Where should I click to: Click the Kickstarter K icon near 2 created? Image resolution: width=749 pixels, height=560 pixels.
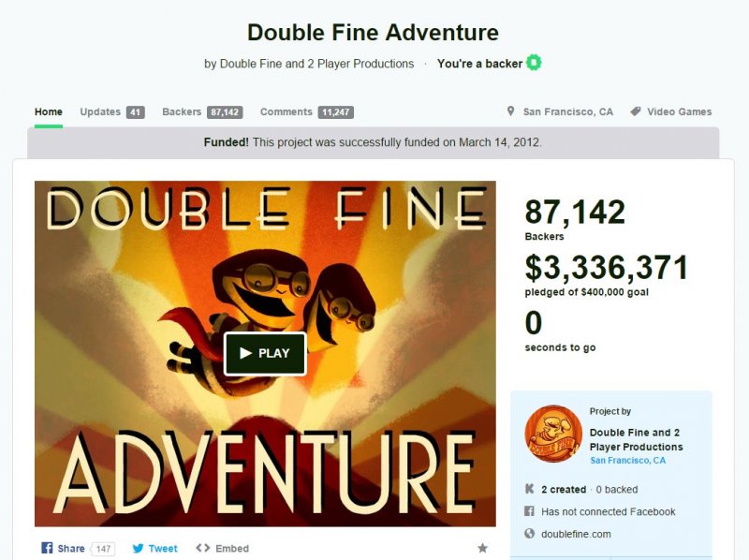tap(529, 489)
